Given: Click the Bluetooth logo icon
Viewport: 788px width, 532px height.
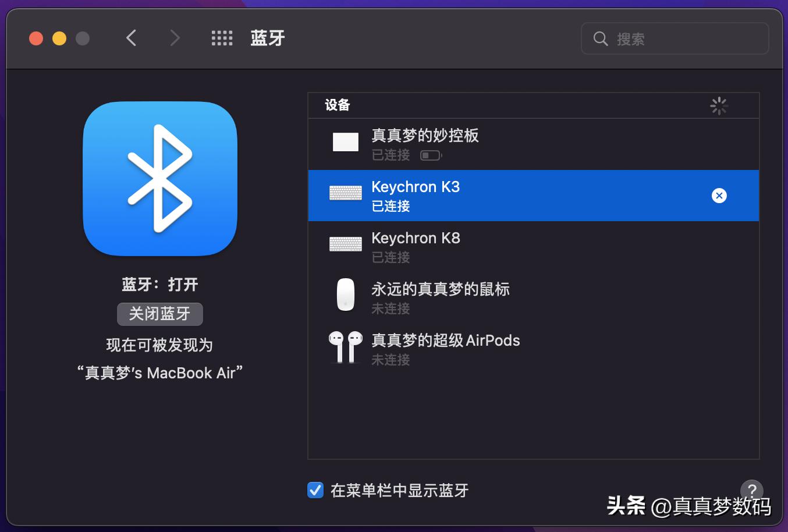Looking at the screenshot, I should coord(160,179).
